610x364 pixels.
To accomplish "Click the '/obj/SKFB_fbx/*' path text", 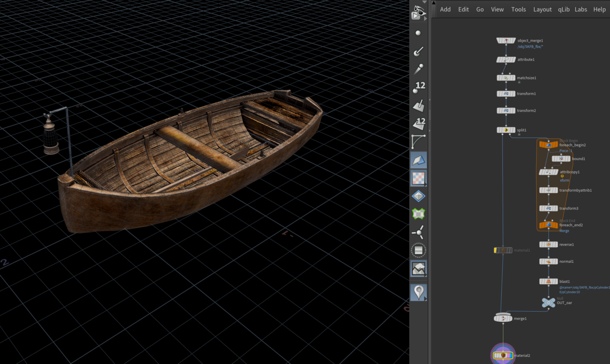I will pos(530,47).
